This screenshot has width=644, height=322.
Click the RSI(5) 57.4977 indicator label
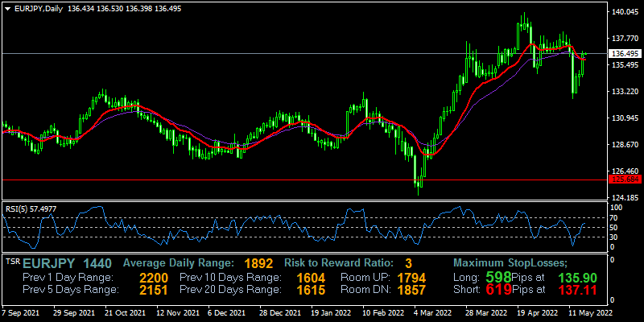tap(31, 208)
